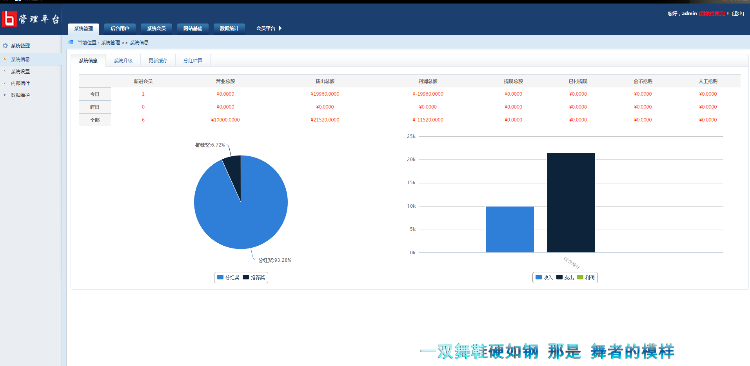Toggle the dark navy series in the pie legend
The image size is (750, 366).
[x=254, y=277]
